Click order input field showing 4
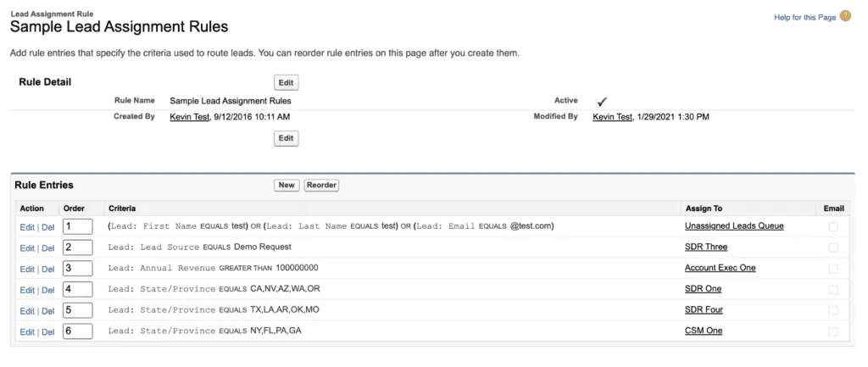This screenshot has width=868, height=367. 77,290
